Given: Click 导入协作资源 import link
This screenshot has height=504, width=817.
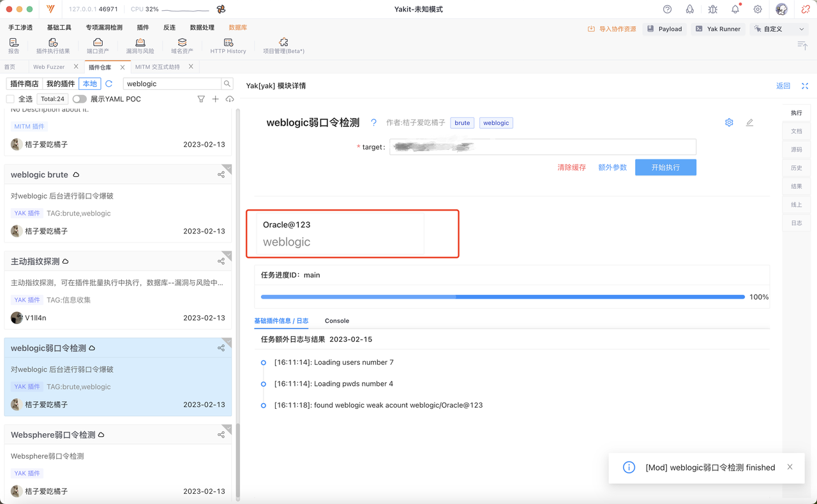Looking at the screenshot, I should [x=612, y=29].
